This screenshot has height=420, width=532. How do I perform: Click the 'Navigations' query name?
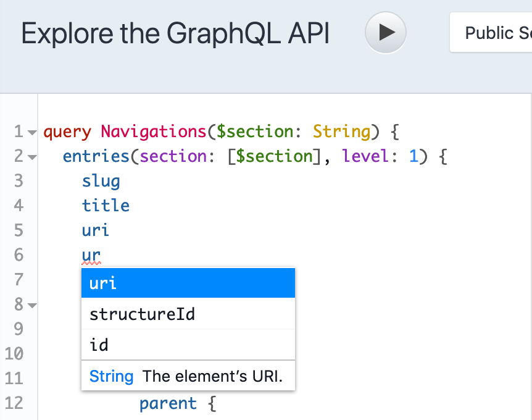click(153, 132)
